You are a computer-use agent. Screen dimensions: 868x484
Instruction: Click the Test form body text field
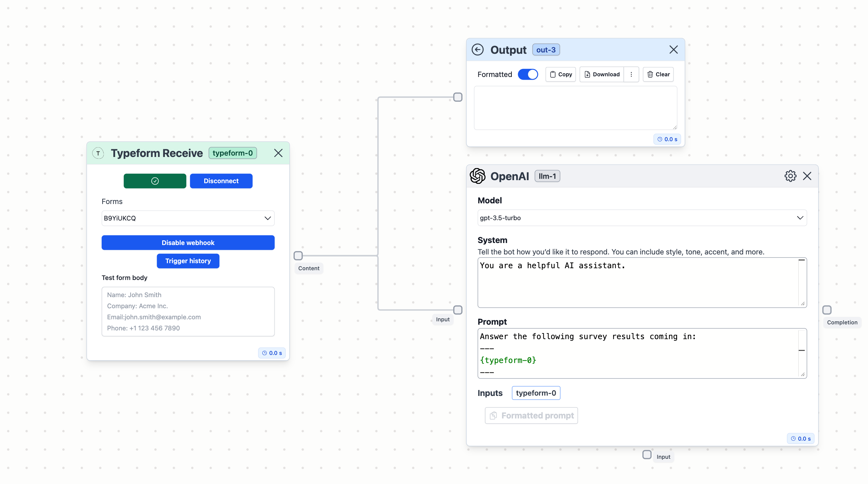coord(188,311)
